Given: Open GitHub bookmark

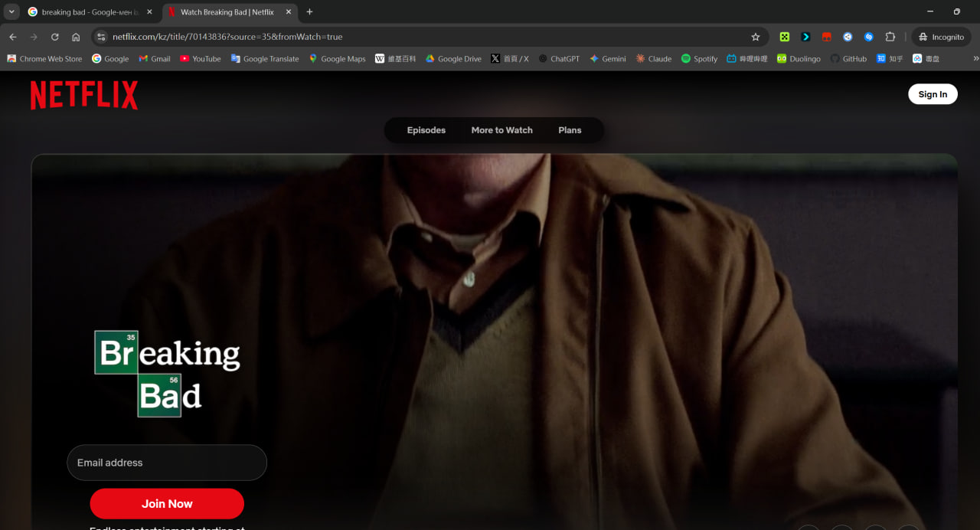Looking at the screenshot, I should pyautogui.click(x=848, y=59).
